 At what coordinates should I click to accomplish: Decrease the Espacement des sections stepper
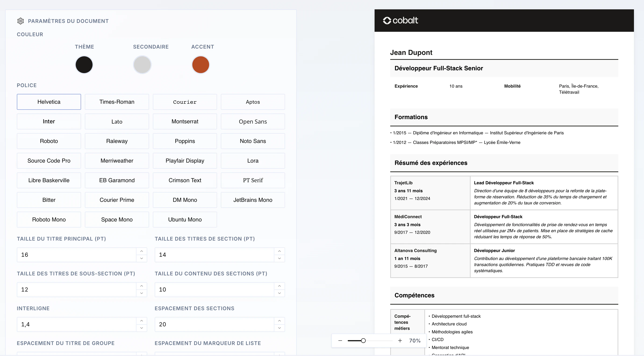tap(279, 328)
